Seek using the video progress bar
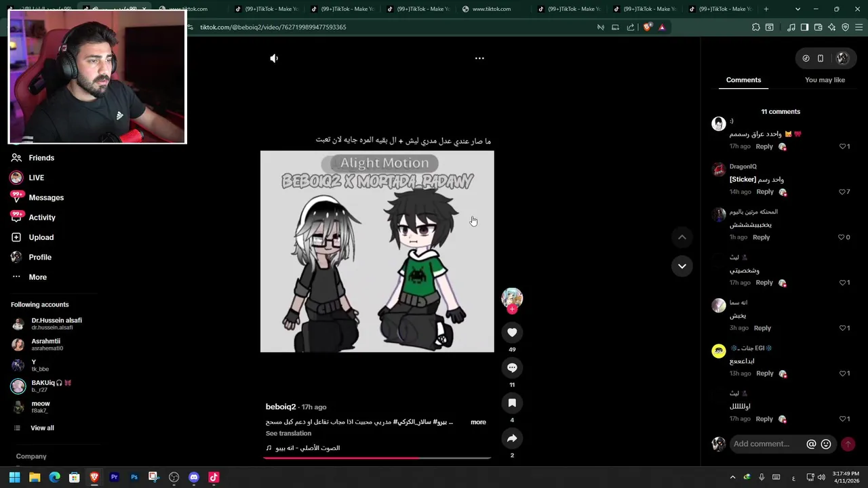The width and height of the screenshot is (868, 488). coord(377,458)
